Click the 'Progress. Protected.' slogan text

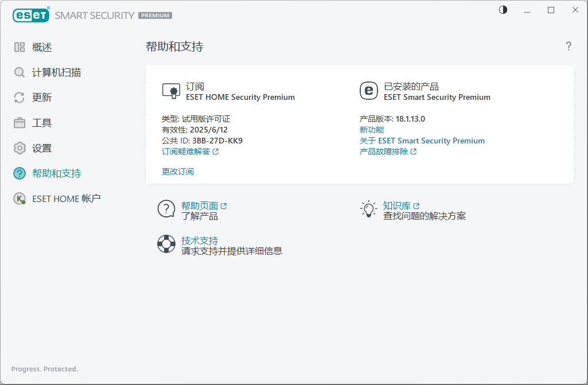[45, 369]
